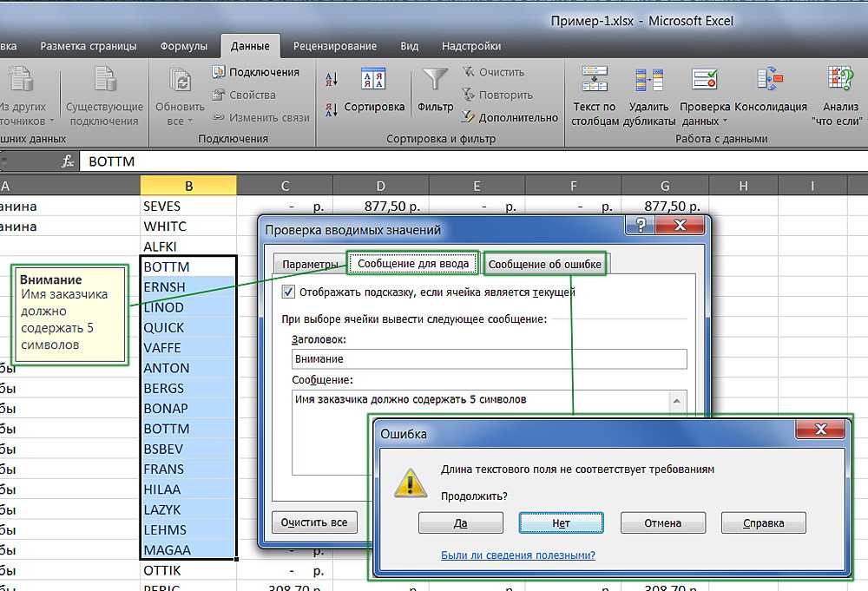
Task: Click Были ли сведения полезными link
Action: click(518, 555)
